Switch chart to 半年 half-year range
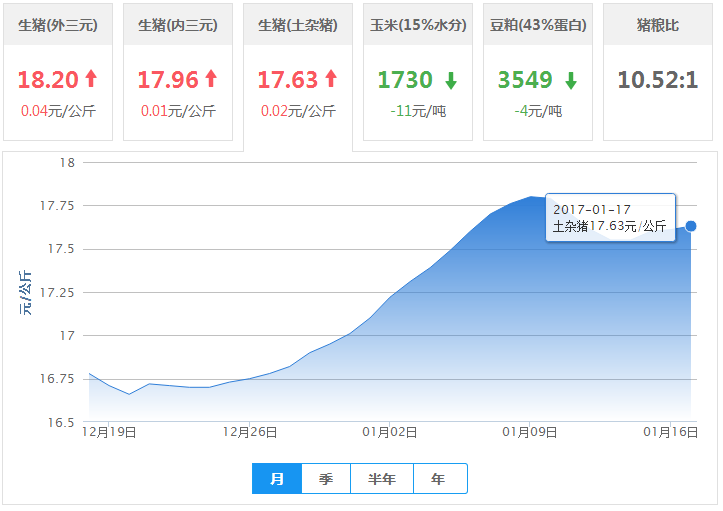723x511 pixels. coord(382,479)
